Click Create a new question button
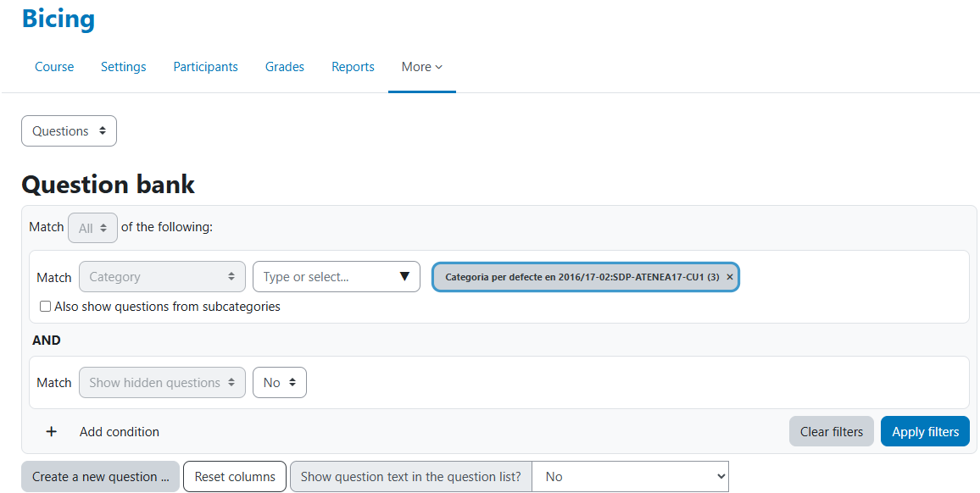980x493 pixels. pos(100,477)
